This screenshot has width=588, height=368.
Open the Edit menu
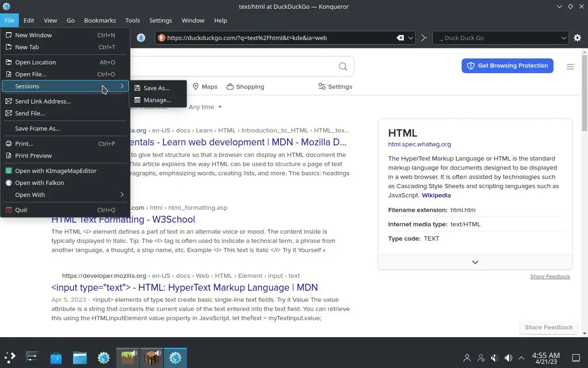29,20
